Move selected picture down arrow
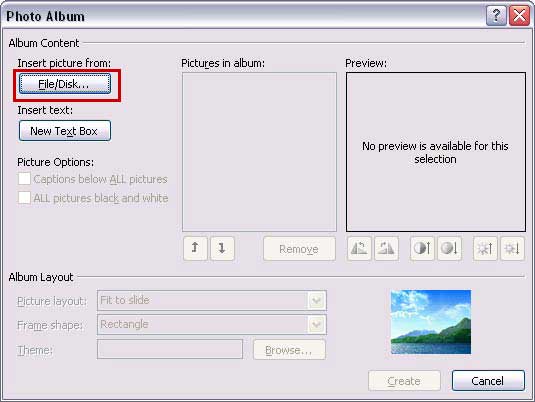The width and height of the screenshot is (535, 402). pyautogui.click(x=222, y=248)
